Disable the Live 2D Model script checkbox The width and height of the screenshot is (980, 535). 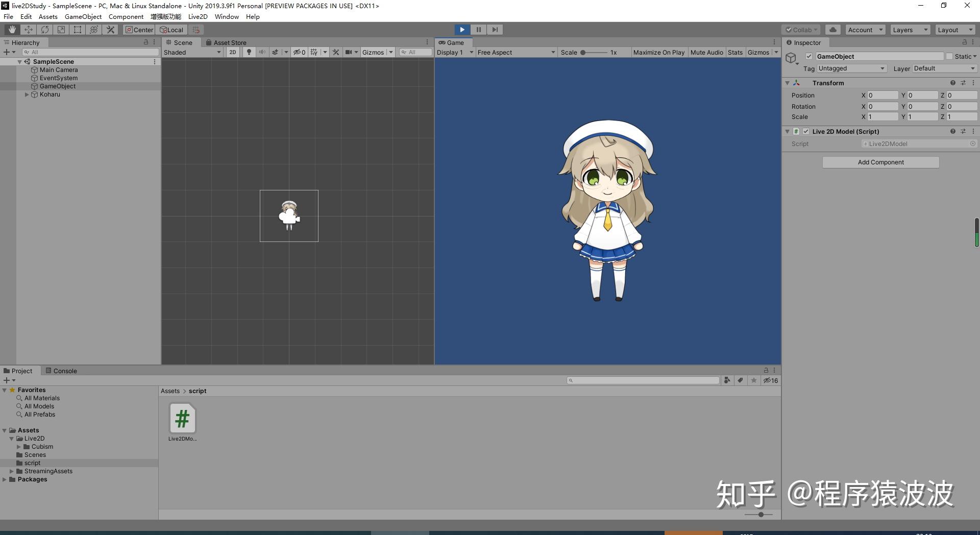pyautogui.click(x=806, y=131)
